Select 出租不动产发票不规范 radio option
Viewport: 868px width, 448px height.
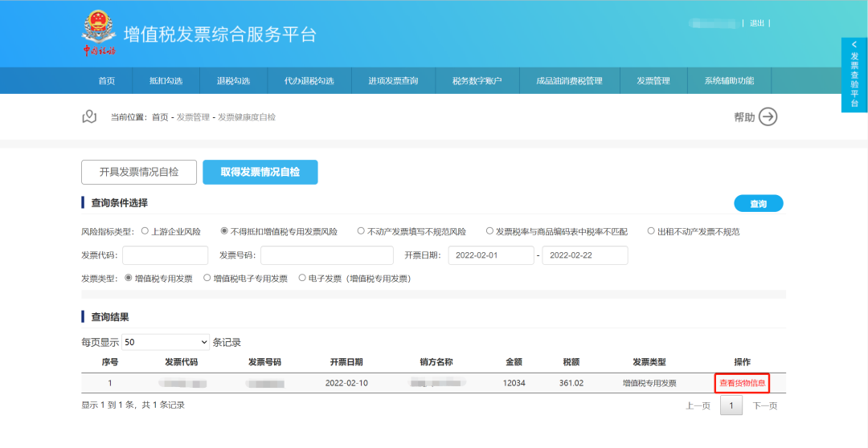click(651, 230)
